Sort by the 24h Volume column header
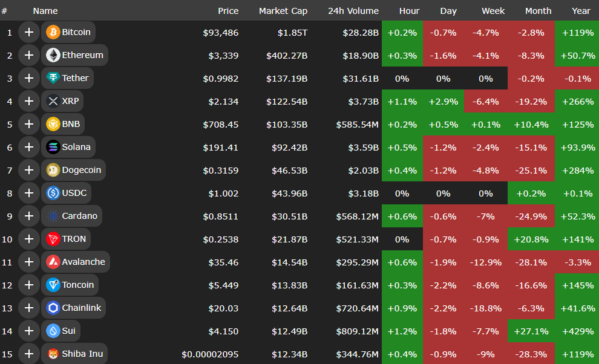This screenshot has height=364, width=599. [x=353, y=11]
